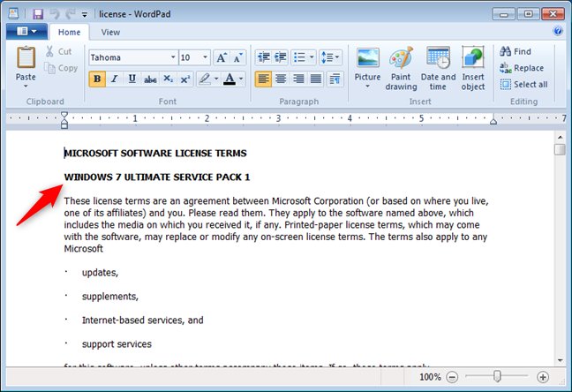
Task: Open text highlight color dropdown arrow
Action: click(216, 79)
